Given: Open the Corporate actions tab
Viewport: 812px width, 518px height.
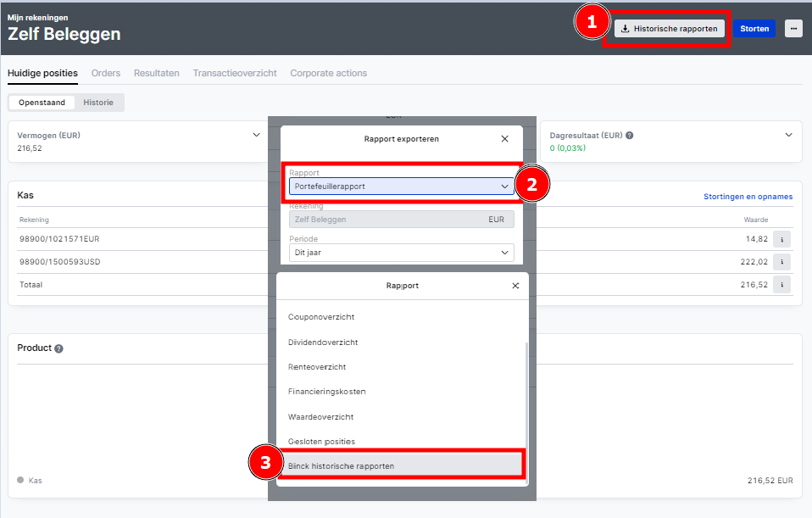Looking at the screenshot, I should click(x=328, y=73).
